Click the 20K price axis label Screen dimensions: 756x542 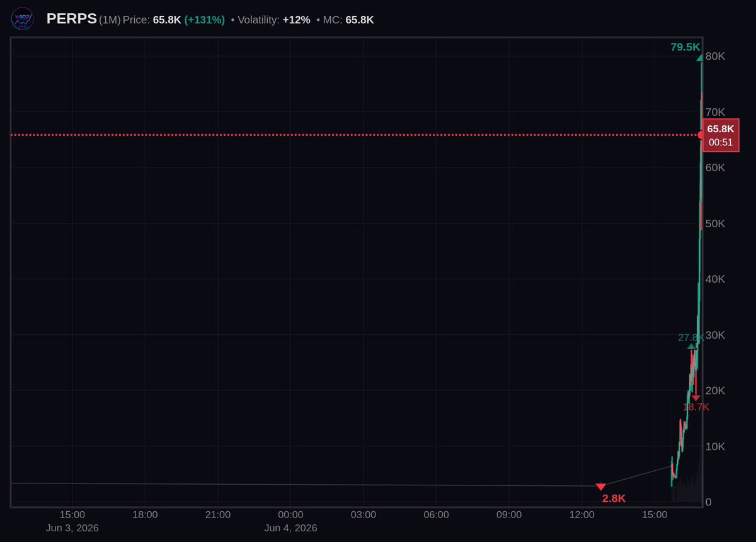point(716,390)
